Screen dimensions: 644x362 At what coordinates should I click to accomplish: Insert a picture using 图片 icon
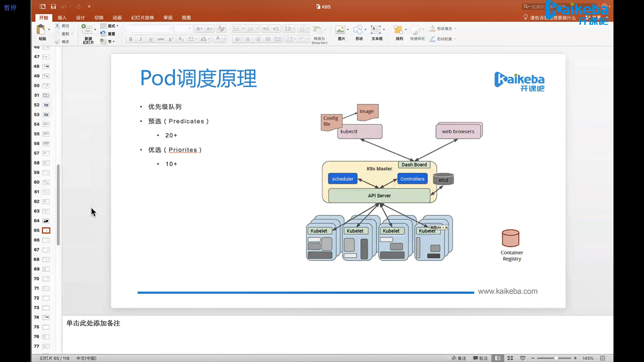(340, 30)
